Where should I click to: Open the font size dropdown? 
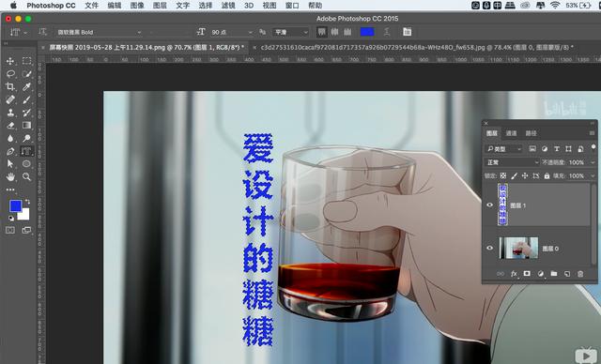pyautogui.click(x=250, y=33)
